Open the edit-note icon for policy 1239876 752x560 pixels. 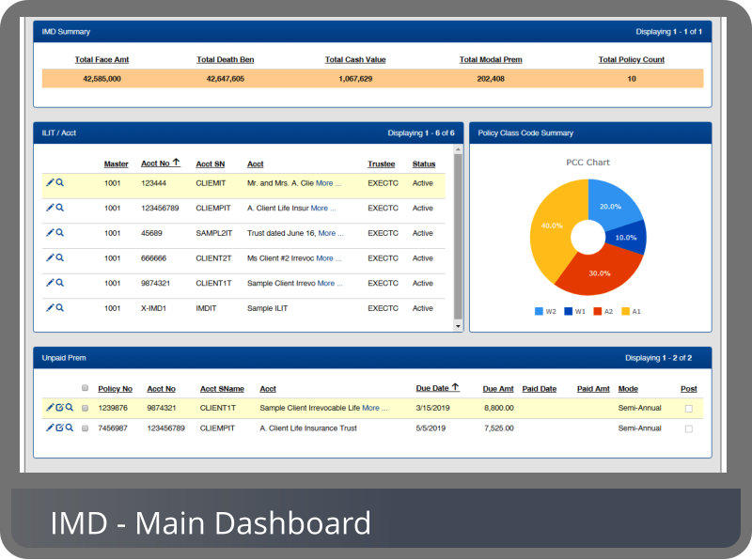tap(59, 408)
